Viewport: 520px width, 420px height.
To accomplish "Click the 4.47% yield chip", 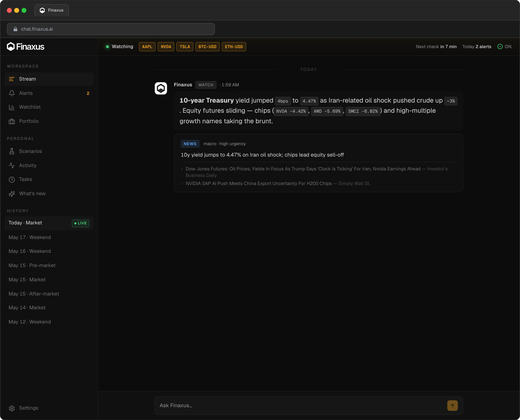I will click(309, 101).
